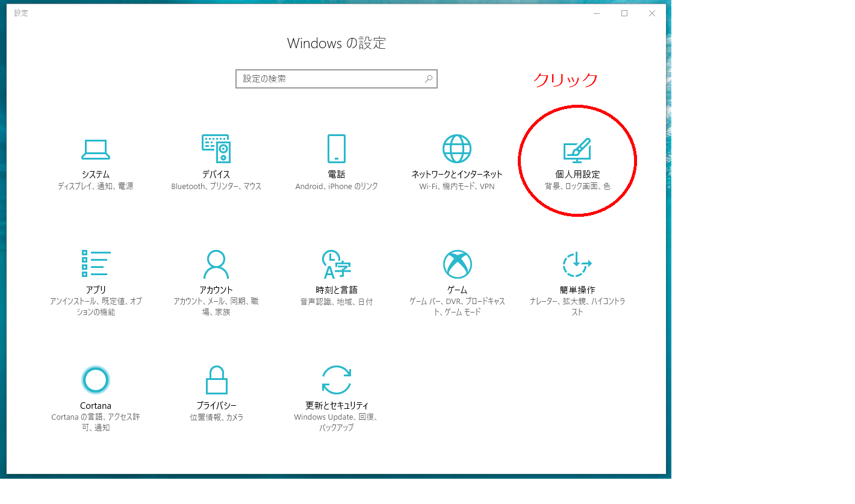This screenshot has height=504, width=855.
Task: Click text 音声認識、地域、日付
Action: tap(337, 302)
